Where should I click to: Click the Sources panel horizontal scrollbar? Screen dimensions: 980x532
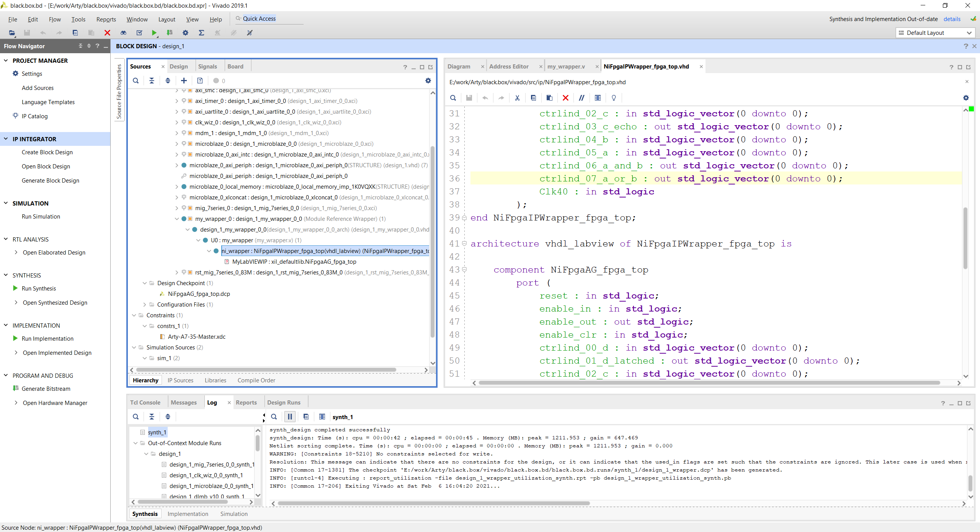tap(266, 370)
